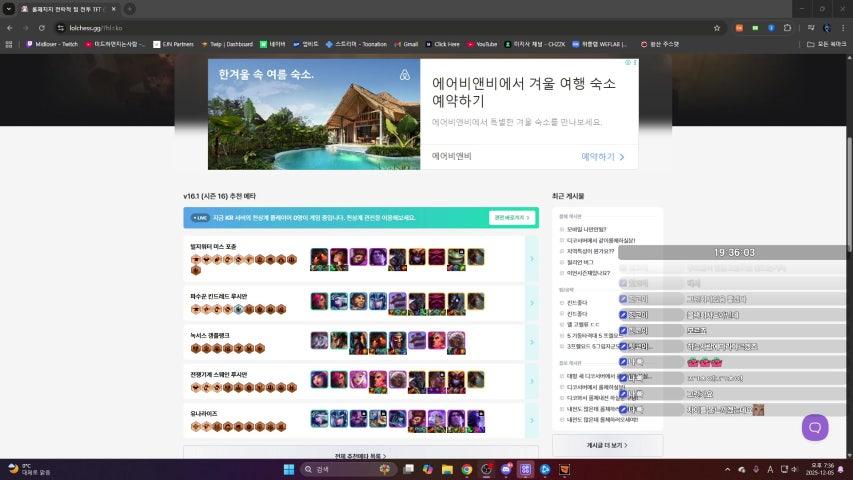Click the taskbar search box

[x=348, y=469]
